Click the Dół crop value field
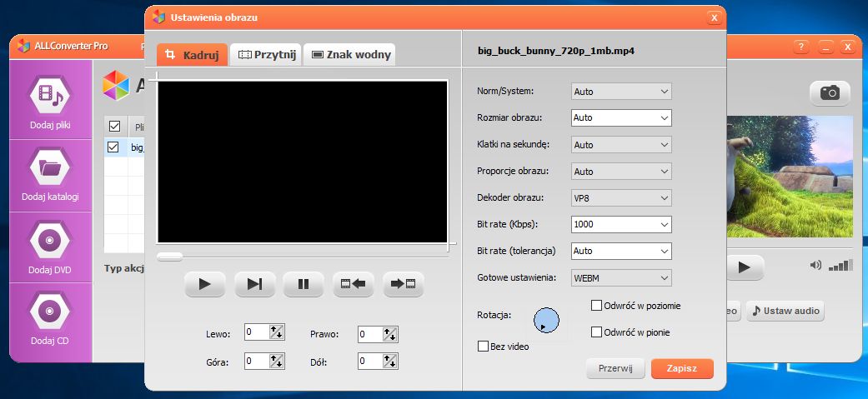The width and height of the screenshot is (868, 399). click(370, 362)
